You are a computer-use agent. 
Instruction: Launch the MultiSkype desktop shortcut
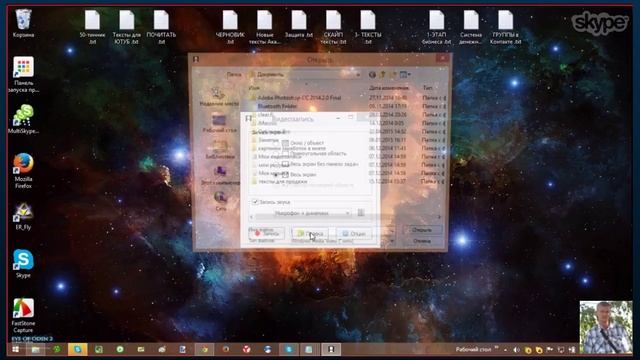(x=23, y=119)
